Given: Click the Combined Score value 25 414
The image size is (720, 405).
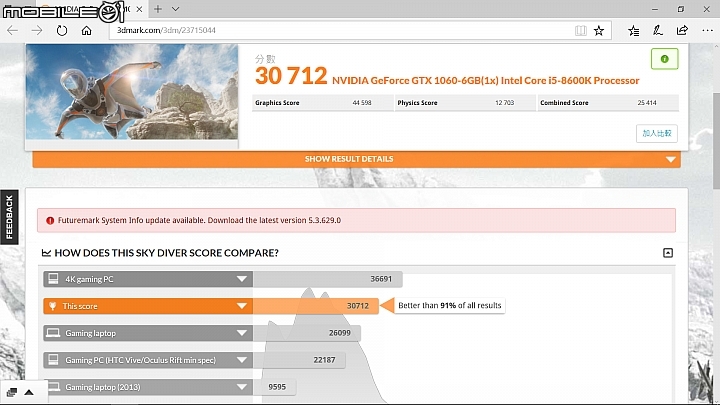Looking at the screenshot, I should 647,103.
